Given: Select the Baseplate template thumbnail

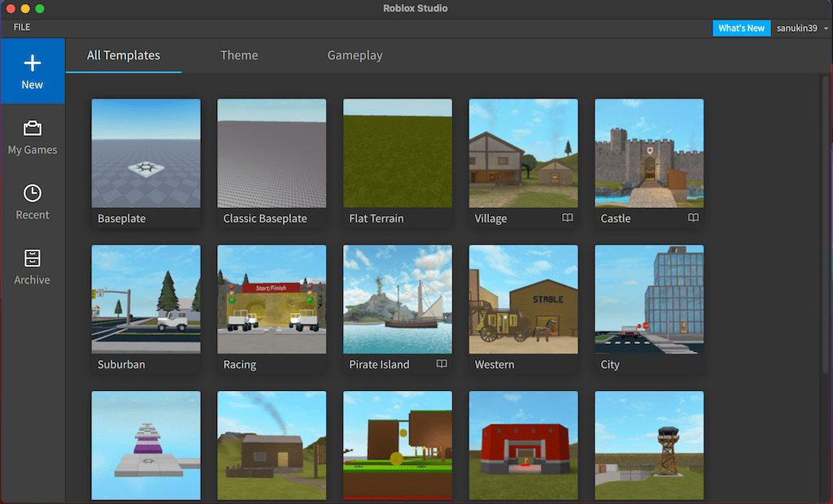Looking at the screenshot, I should [x=146, y=153].
